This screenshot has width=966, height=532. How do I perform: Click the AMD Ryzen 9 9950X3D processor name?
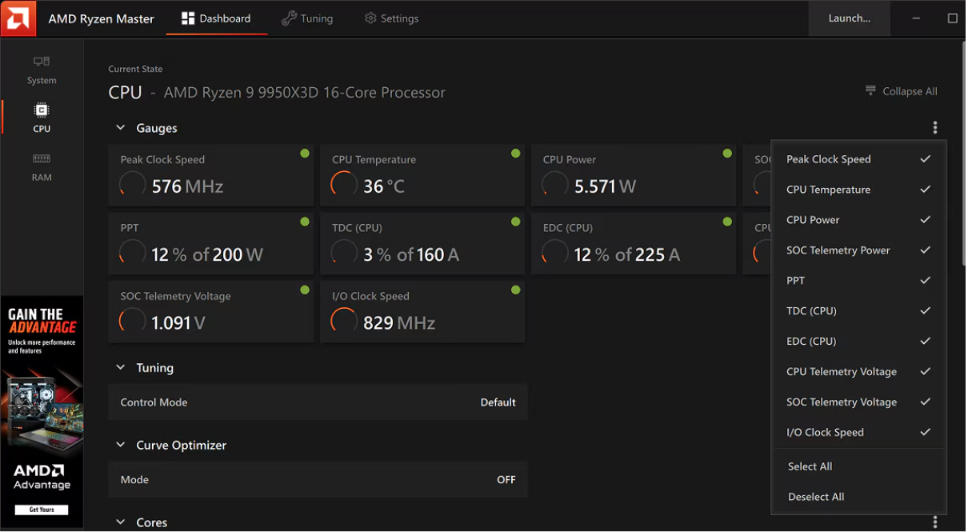point(304,93)
